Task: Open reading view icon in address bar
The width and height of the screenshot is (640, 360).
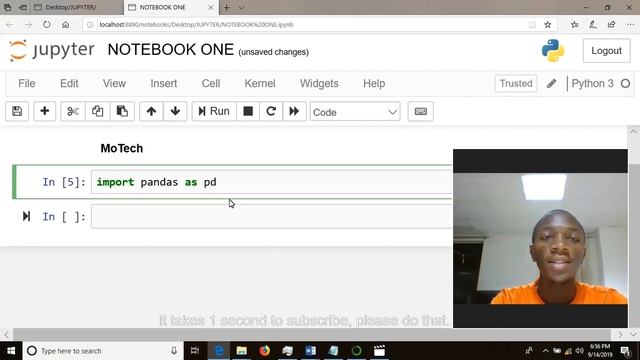Action: pyautogui.click(x=532, y=24)
